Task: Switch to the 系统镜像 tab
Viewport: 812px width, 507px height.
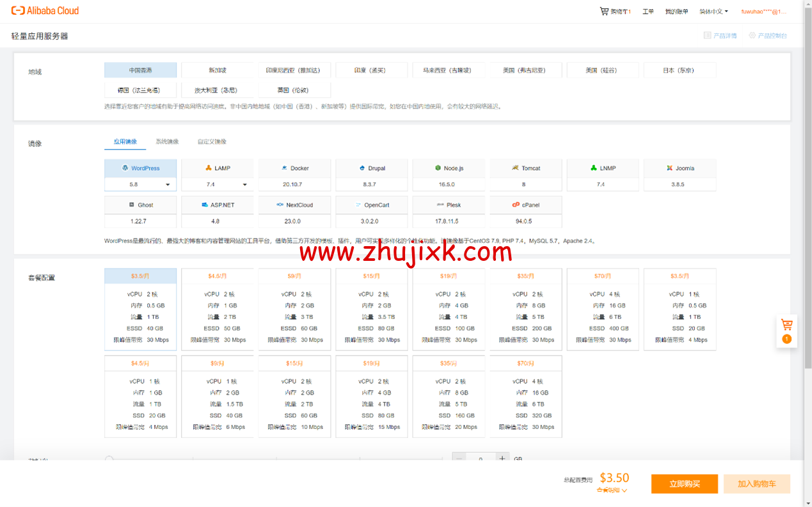Action: pos(167,141)
